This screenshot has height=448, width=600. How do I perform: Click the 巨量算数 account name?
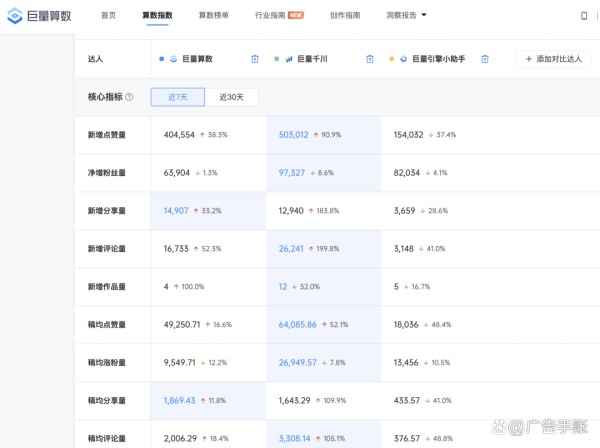point(197,59)
